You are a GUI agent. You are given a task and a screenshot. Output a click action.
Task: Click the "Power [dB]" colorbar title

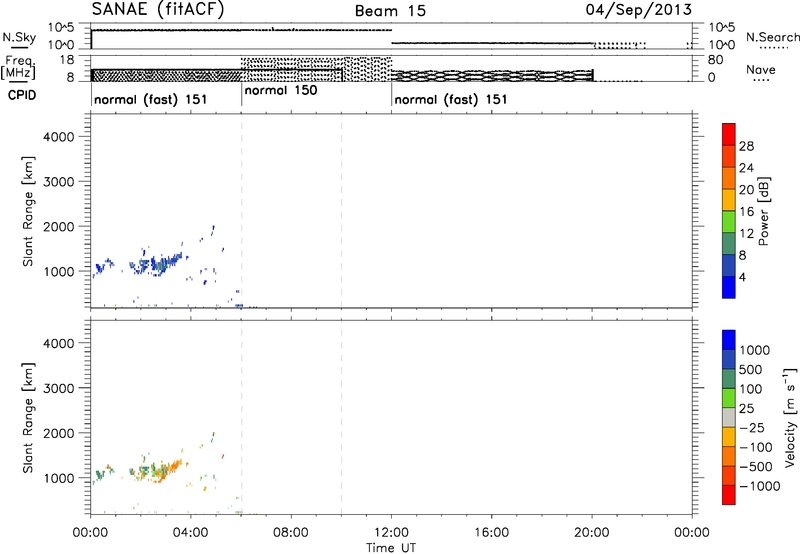pos(764,211)
